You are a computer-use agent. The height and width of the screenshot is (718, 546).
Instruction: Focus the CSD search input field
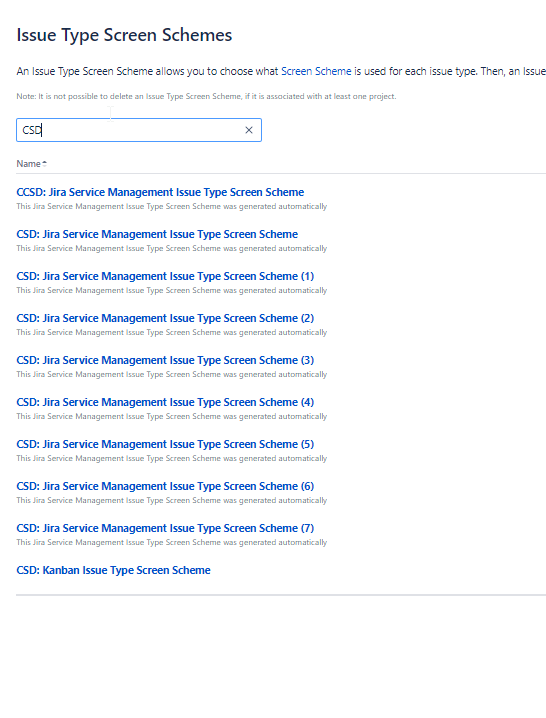(x=139, y=130)
